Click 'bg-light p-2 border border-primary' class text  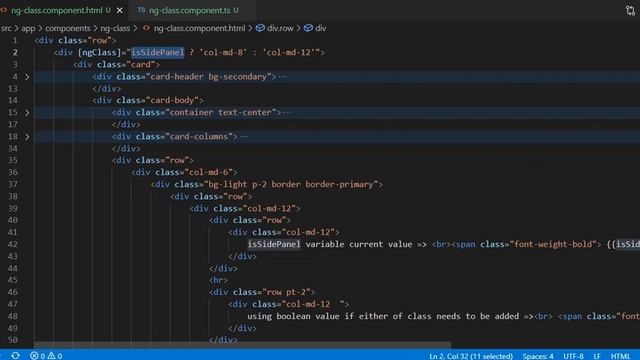click(291, 184)
